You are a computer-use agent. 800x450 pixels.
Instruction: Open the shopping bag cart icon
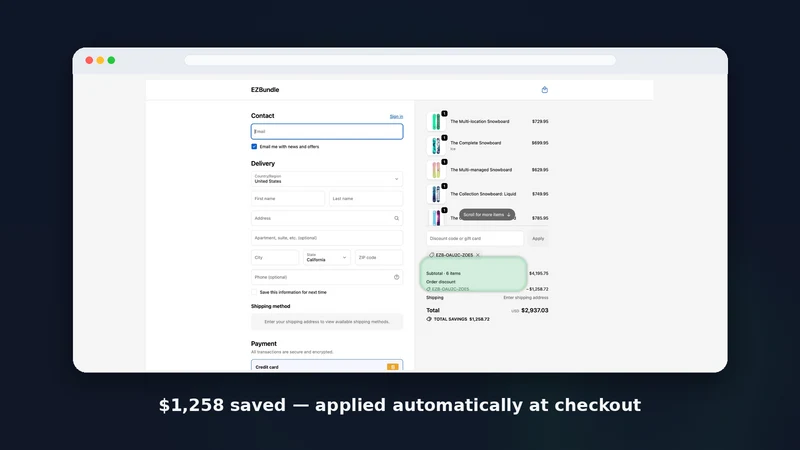click(x=544, y=90)
